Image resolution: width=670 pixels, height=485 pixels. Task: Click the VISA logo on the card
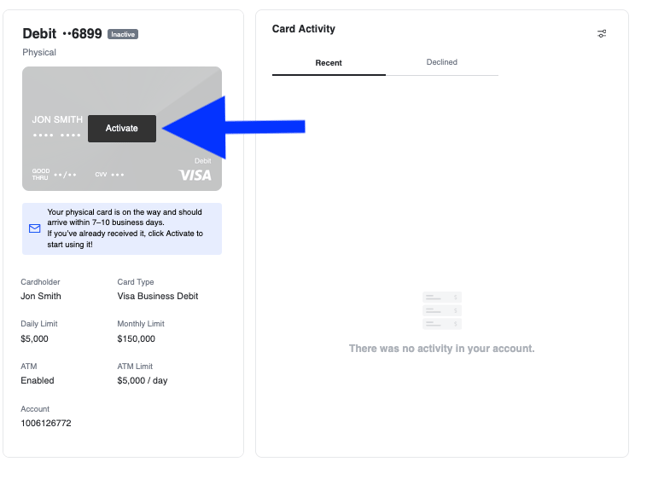click(195, 175)
